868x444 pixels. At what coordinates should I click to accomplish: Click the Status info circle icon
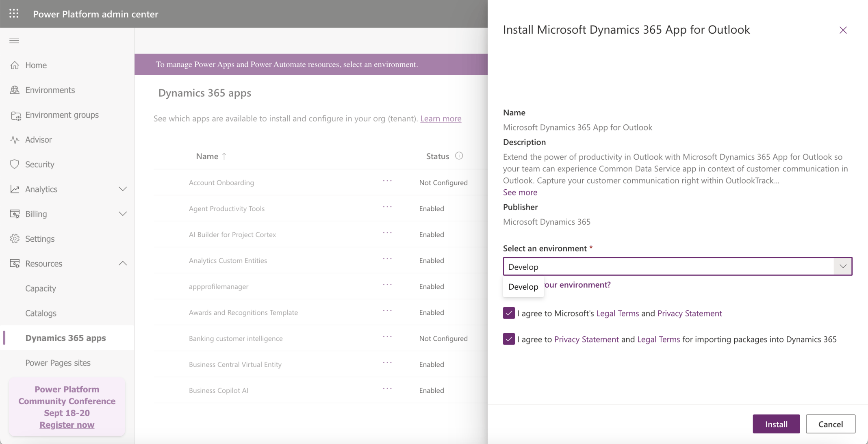459,156
